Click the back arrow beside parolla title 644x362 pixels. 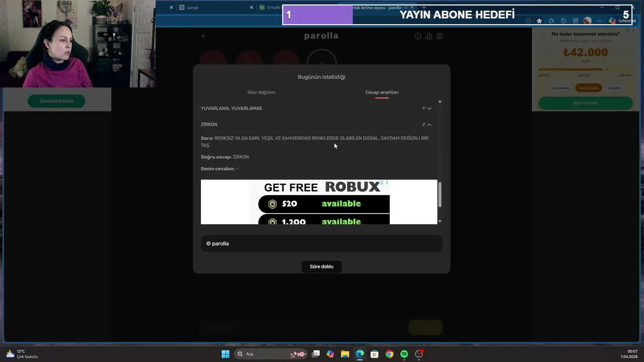coord(204,36)
